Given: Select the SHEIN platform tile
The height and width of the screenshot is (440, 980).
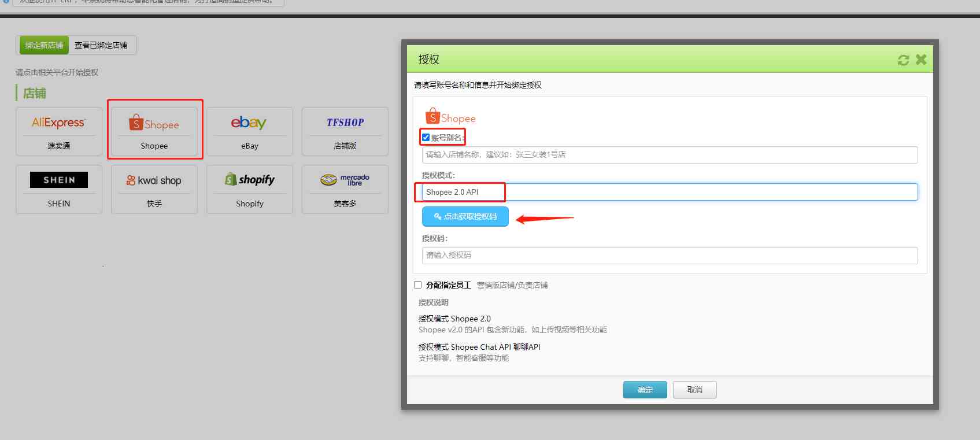Looking at the screenshot, I should click(59, 189).
